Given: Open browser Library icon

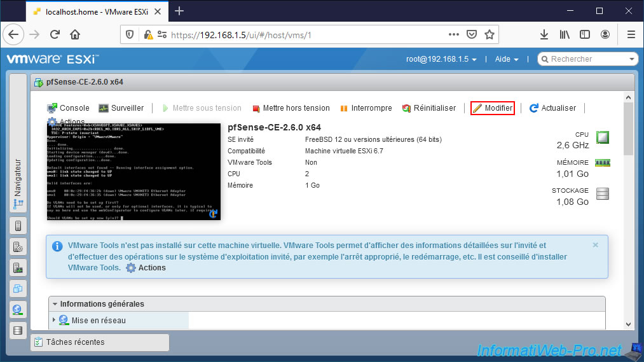Looking at the screenshot, I should click(565, 34).
